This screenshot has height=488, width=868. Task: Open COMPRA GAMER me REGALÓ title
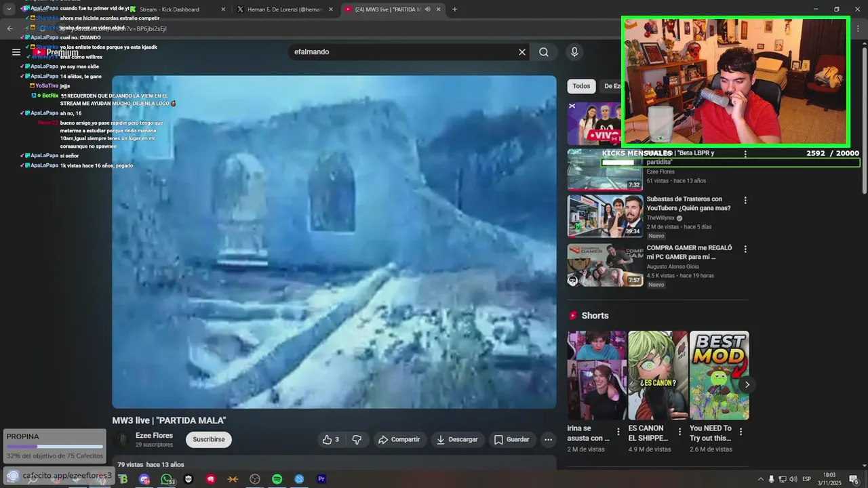(689, 252)
